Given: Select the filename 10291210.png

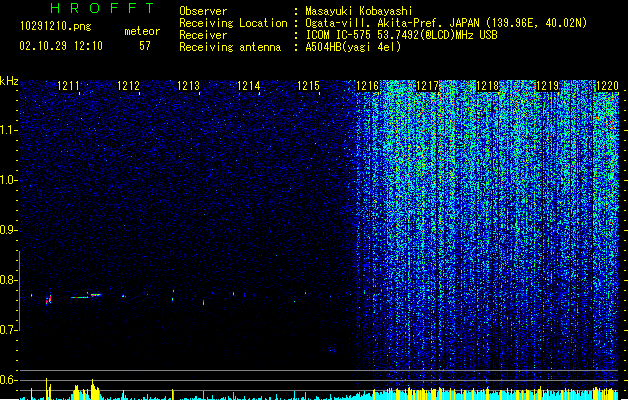Looking at the screenshot, I should click(56, 27).
